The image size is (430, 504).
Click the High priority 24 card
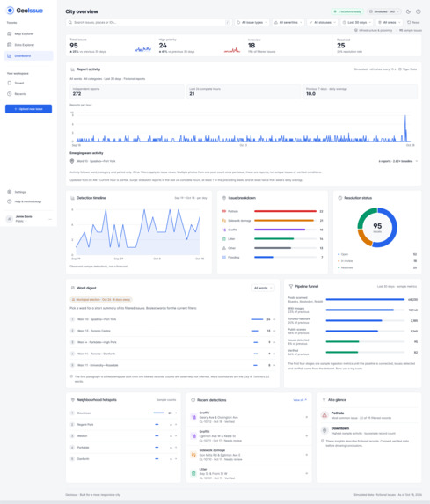point(200,46)
